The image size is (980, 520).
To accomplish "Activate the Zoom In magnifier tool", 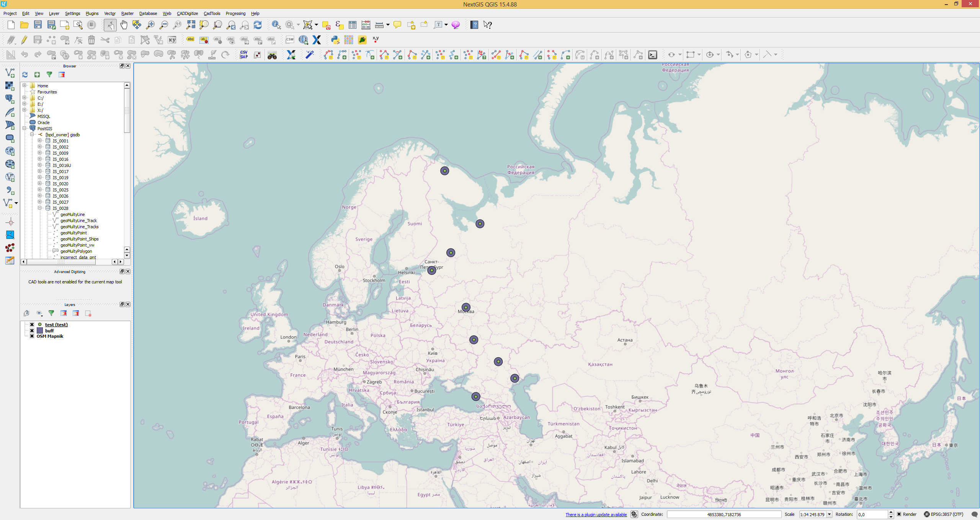I will tap(150, 25).
